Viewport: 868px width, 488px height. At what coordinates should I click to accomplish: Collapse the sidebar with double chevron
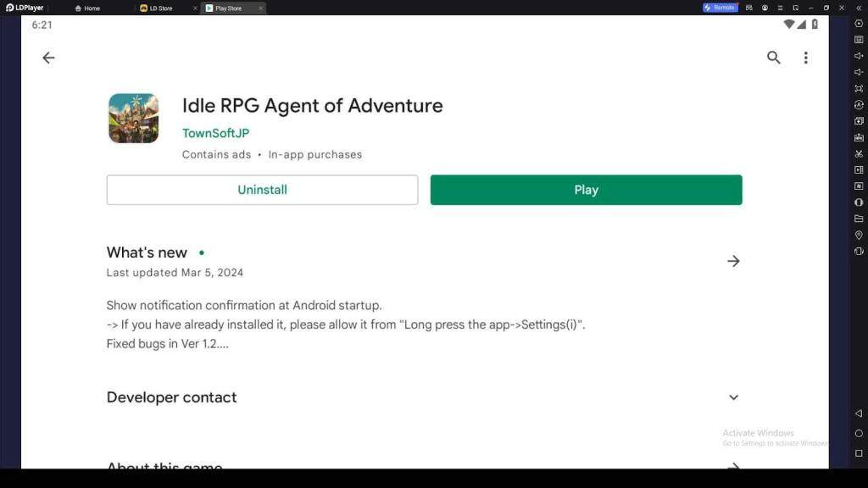tap(859, 8)
